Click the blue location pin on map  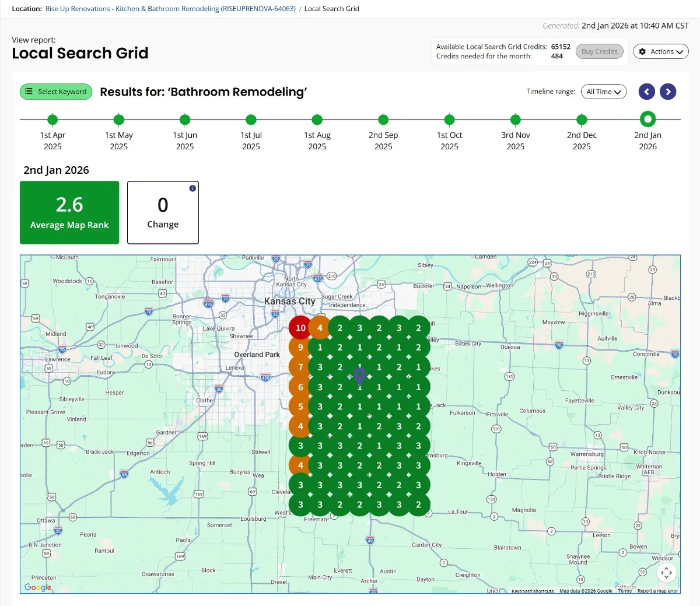pyautogui.click(x=360, y=376)
